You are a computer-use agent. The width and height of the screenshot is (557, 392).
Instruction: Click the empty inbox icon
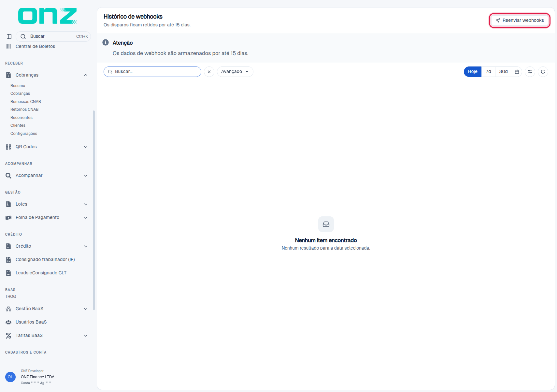[x=326, y=224]
